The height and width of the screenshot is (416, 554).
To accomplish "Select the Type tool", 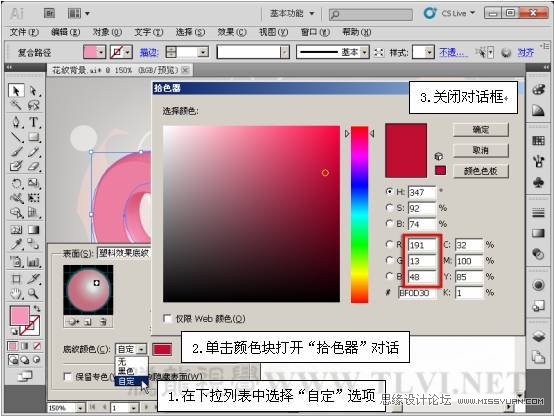I will [34, 122].
